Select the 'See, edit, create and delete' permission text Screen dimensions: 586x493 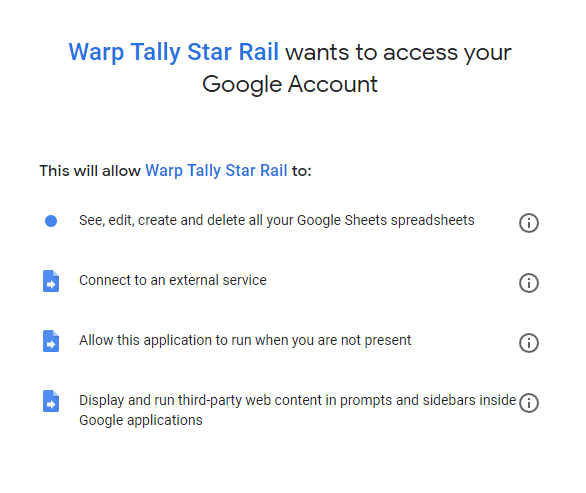pos(277,221)
